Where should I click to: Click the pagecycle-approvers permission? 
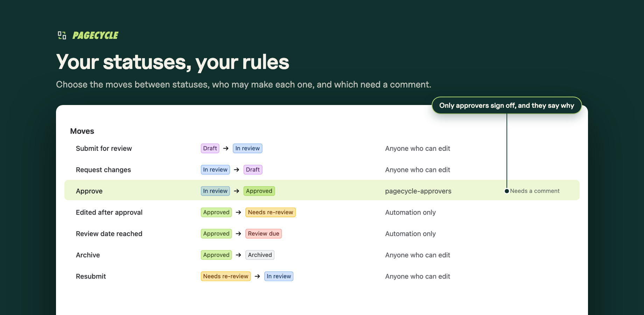tap(418, 191)
